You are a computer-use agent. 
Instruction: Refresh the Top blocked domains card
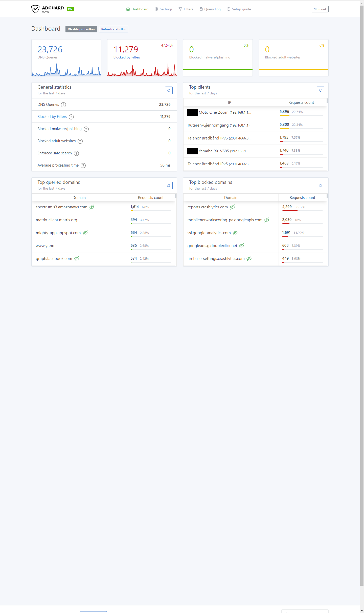321,186
